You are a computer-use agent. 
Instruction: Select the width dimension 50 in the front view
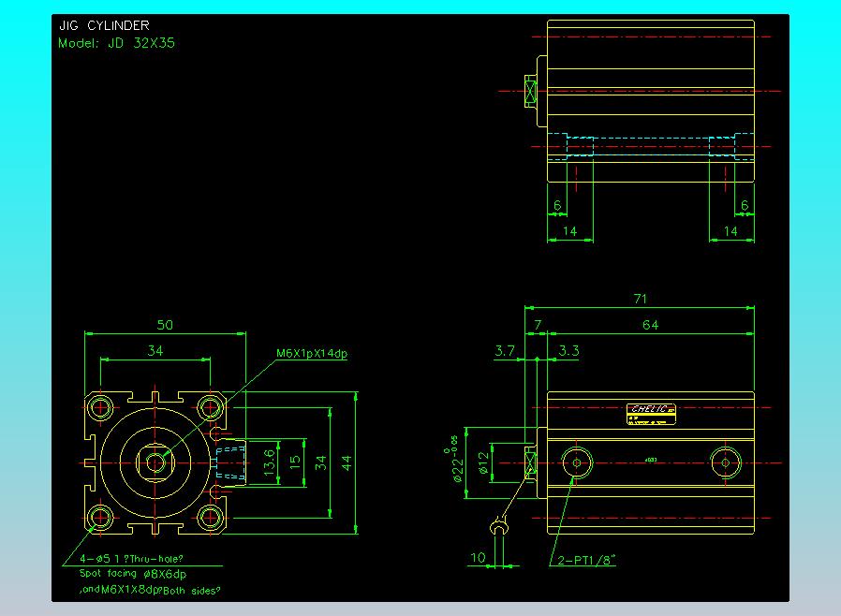pyautogui.click(x=165, y=325)
